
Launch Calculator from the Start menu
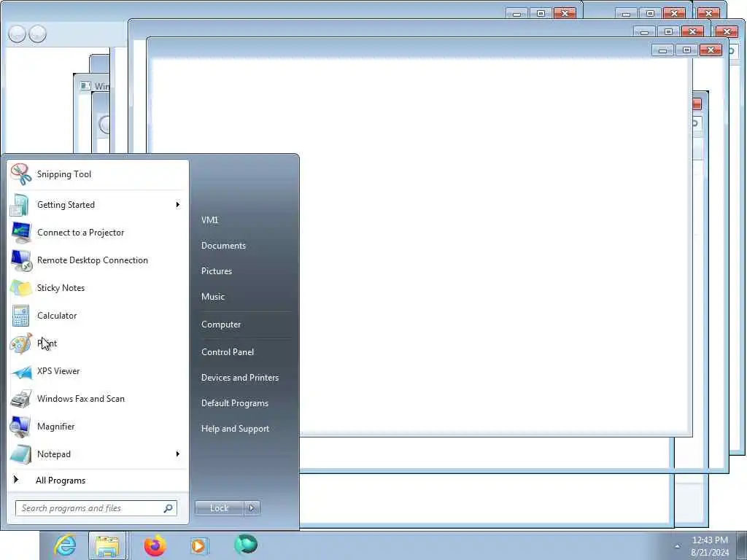coord(98,315)
